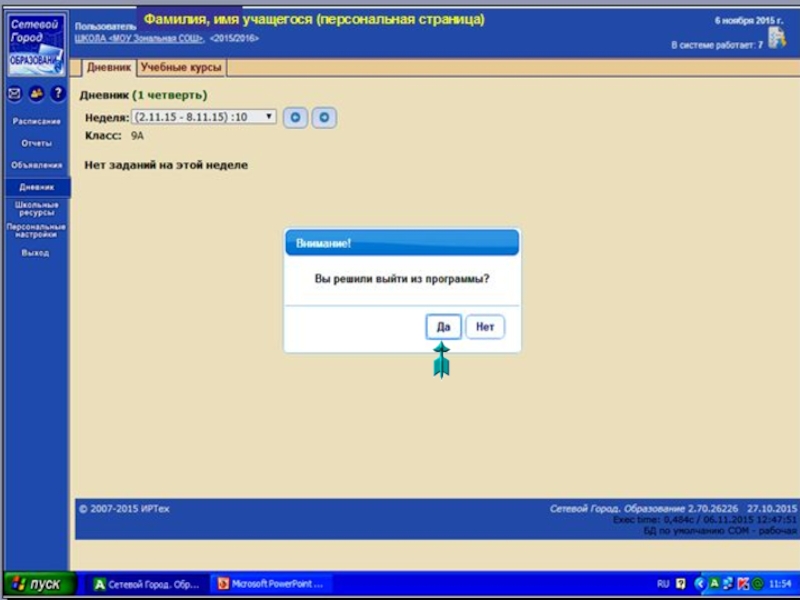The height and width of the screenshot is (600, 800).
Task: Go to next week arrow button
Action: coord(323,118)
